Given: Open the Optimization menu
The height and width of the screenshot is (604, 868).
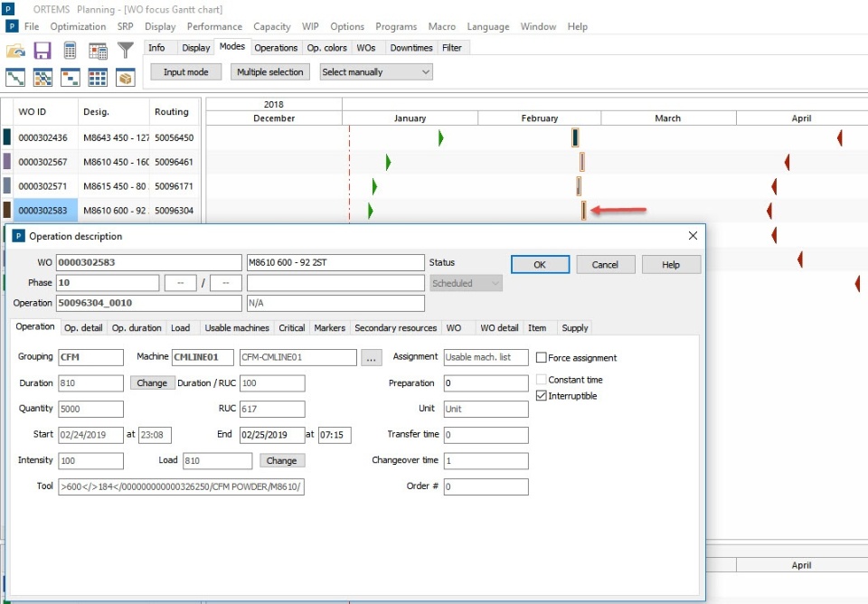Looking at the screenshot, I should tap(78, 26).
